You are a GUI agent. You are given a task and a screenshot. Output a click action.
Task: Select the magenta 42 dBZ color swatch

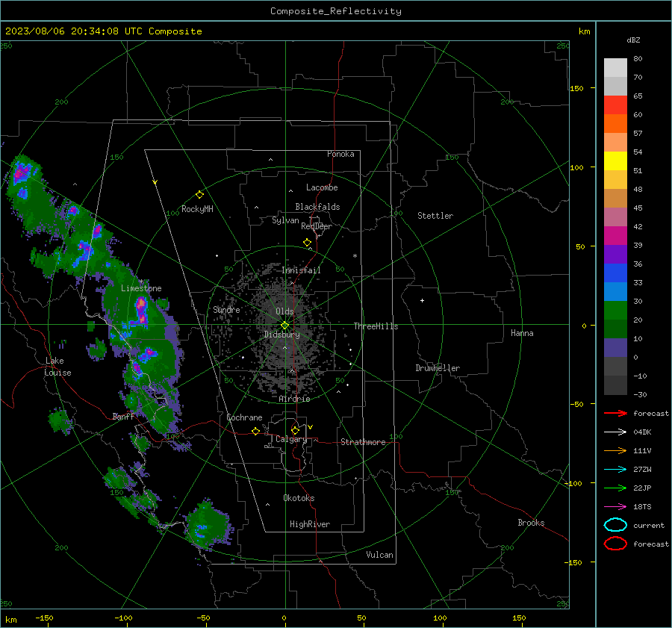click(x=615, y=235)
